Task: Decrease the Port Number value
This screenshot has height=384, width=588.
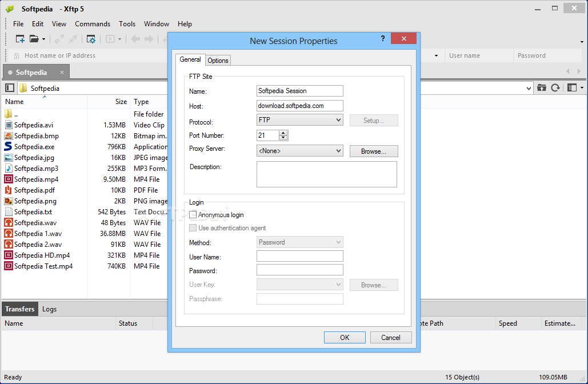Action: 283,138
